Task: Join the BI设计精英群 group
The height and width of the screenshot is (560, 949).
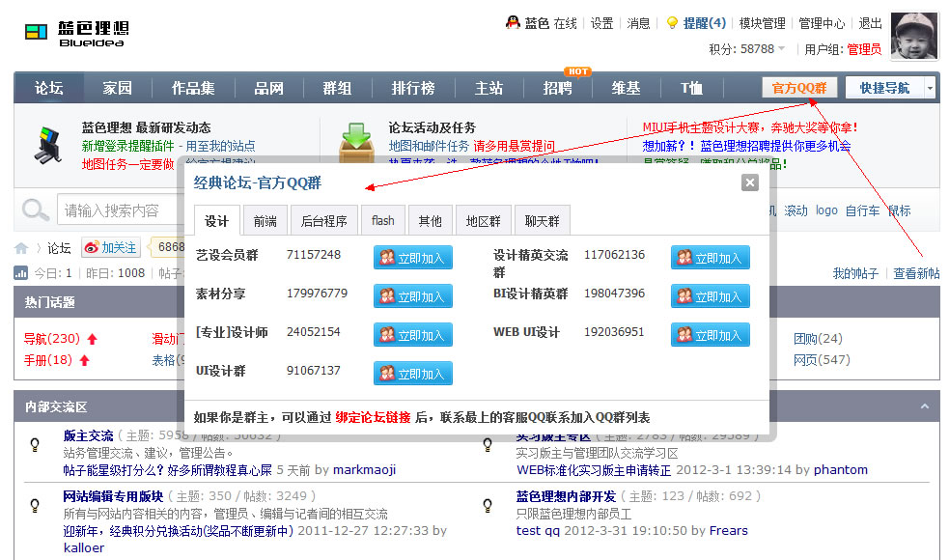Action: (710, 296)
